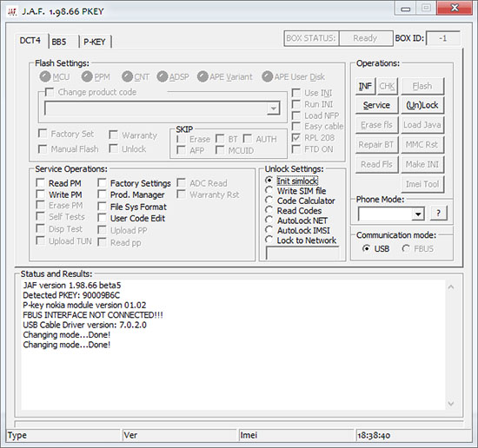The image size is (478, 448).
Task: Select Read Codes radio option
Action: 269,210
